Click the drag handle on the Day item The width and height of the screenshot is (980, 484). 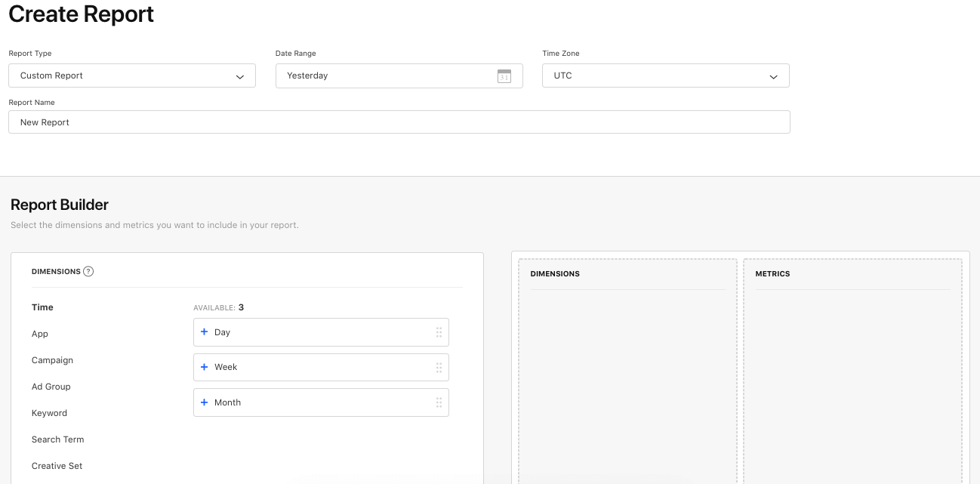point(439,331)
